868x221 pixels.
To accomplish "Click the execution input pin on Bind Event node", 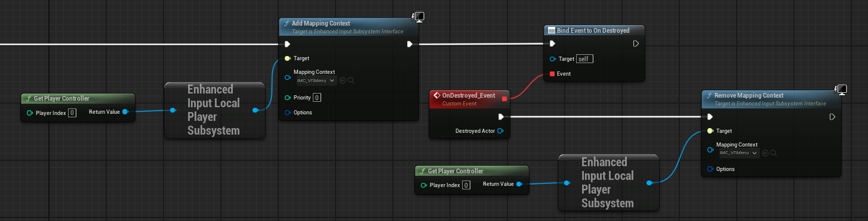I will click(552, 43).
